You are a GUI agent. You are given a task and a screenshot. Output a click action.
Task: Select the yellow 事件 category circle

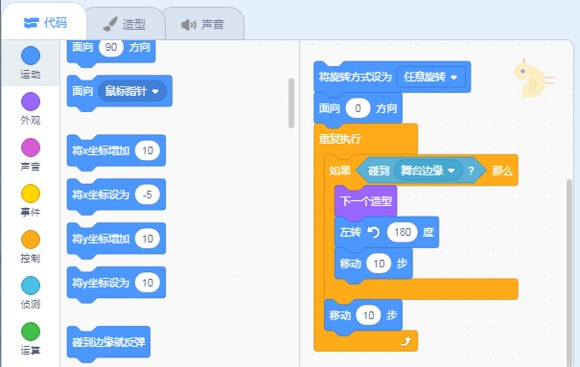[30, 193]
